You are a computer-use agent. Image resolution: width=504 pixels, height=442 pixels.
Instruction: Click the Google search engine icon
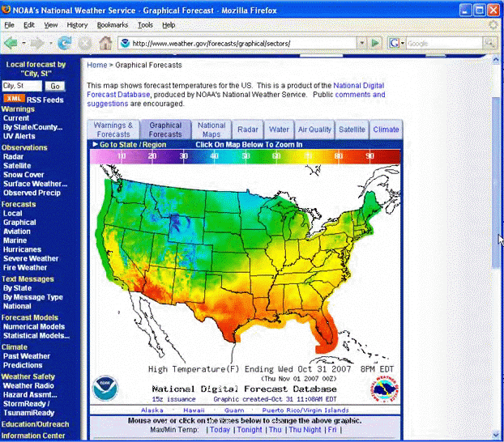[394, 43]
